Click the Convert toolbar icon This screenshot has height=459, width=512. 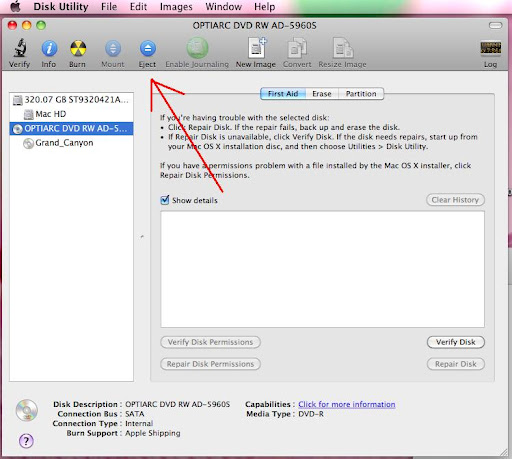pos(297,48)
